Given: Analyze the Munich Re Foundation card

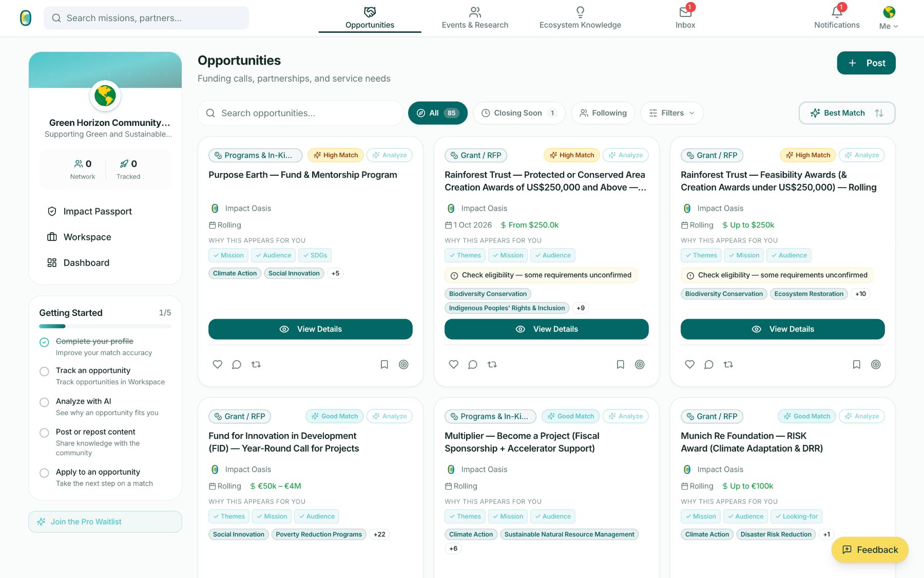Looking at the screenshot, I should [x=862, y=416].
